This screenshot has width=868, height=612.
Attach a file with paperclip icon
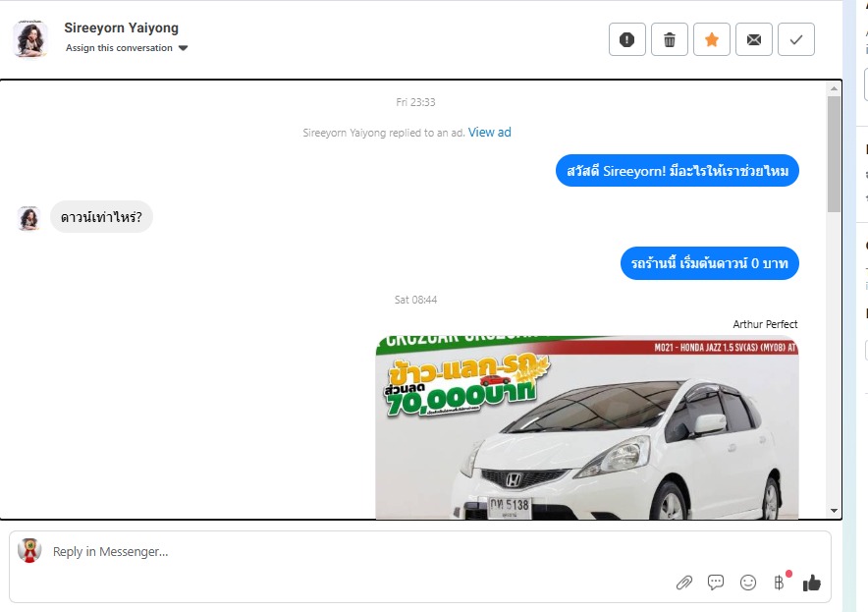click(684, 583)
